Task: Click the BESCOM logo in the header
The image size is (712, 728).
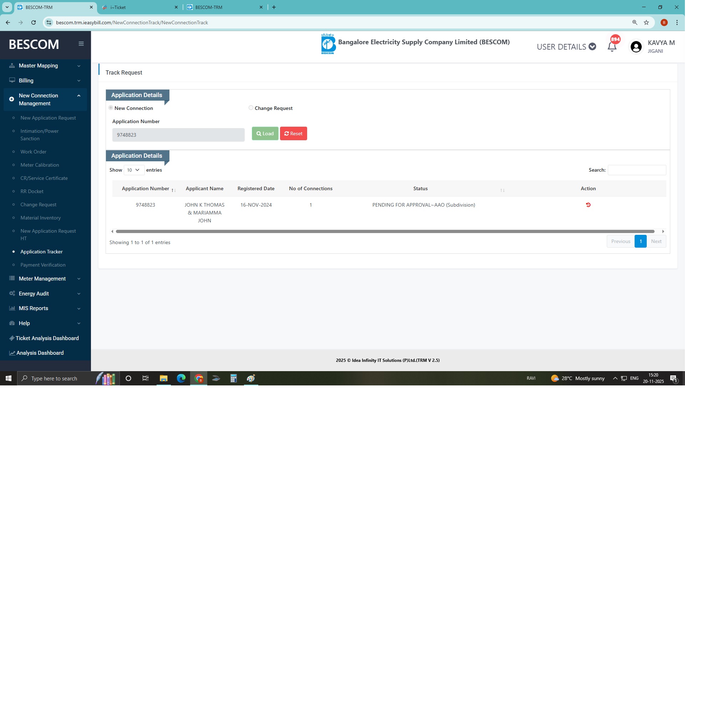Action: (328, 44)
